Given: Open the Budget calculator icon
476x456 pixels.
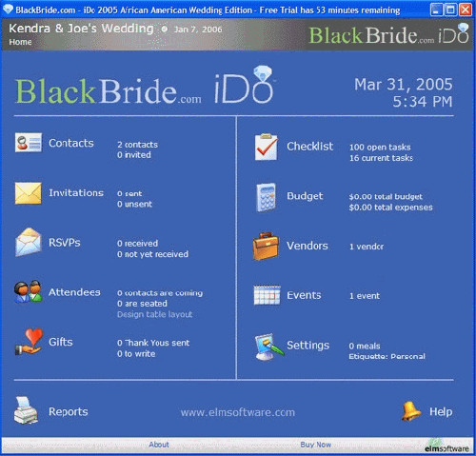Looking at the screenshot, I should 266,197.
